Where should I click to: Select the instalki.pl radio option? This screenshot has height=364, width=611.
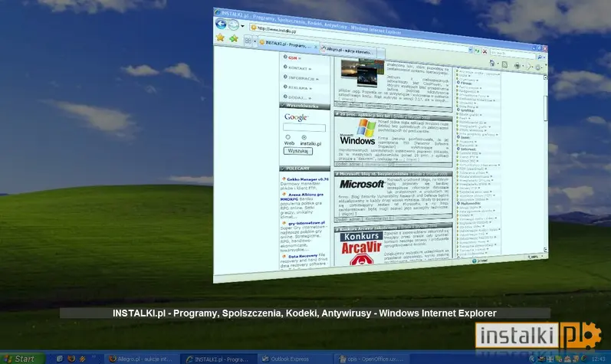304,137
